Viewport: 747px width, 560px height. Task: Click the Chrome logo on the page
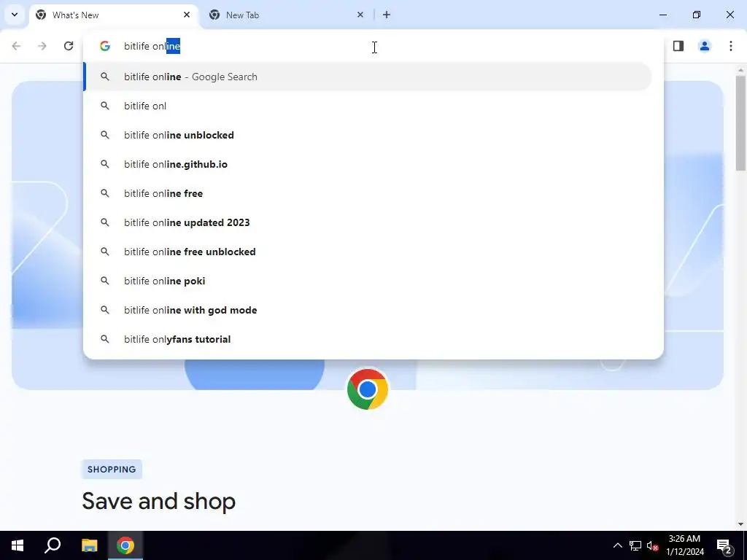pyautogui.click(x=368, y=389)
